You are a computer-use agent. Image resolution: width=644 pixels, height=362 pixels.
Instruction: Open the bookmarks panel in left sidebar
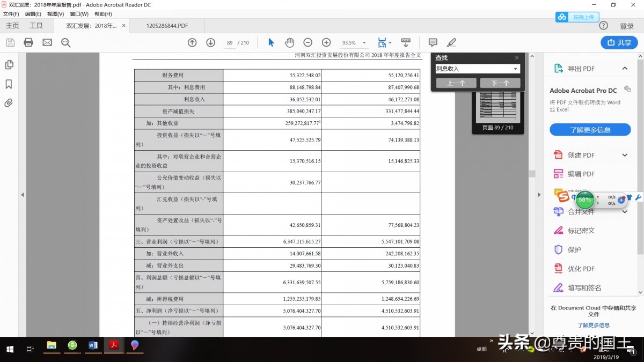(9, 84)
